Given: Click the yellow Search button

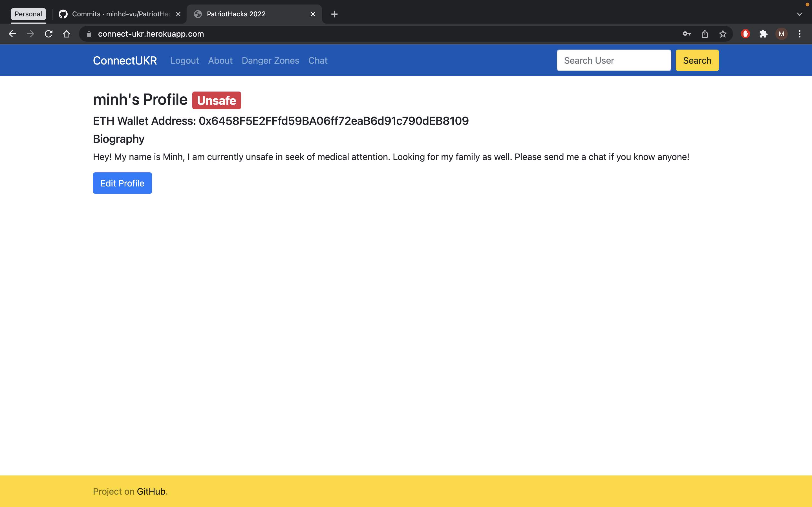Looking at the screenshot, I should click(697, 60).
